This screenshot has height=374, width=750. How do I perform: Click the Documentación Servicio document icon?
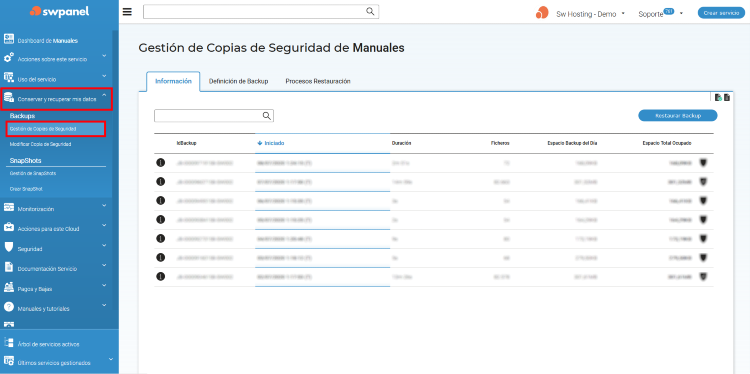(9, 267)
